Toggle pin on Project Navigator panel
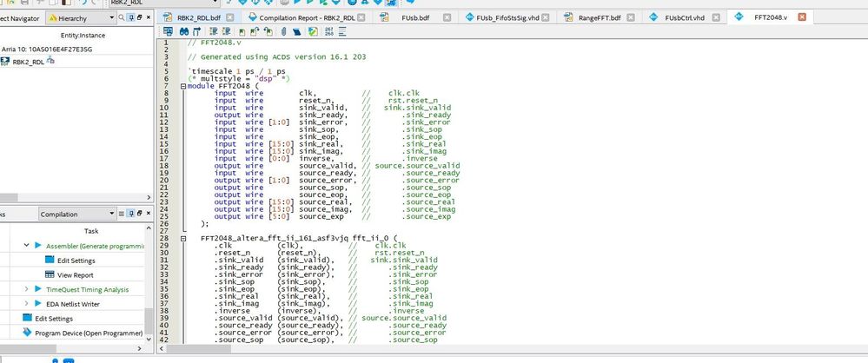 pyautogui.click(x=130, y=18)
